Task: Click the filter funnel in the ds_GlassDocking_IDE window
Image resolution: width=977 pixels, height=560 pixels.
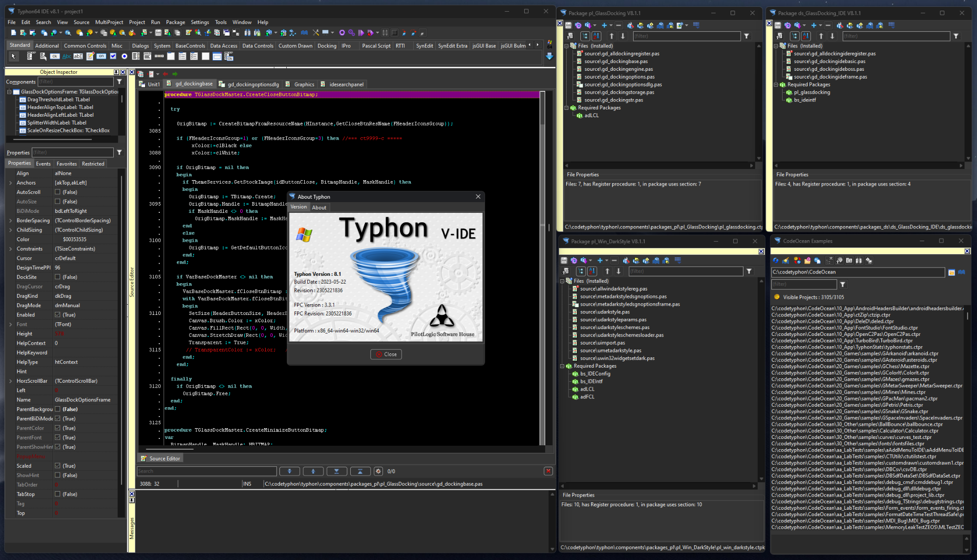Action: pos(956,36)
